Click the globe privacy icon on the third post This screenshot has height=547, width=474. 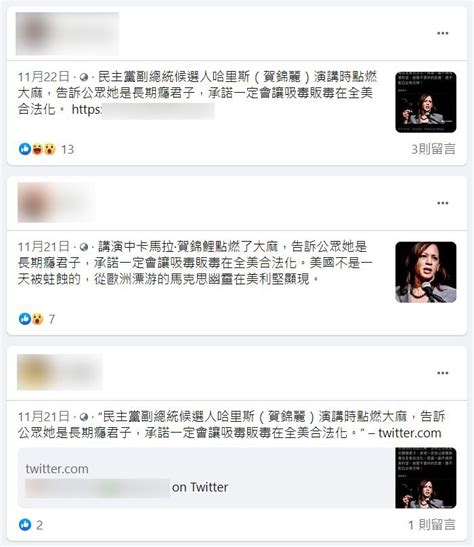(84, 417)
